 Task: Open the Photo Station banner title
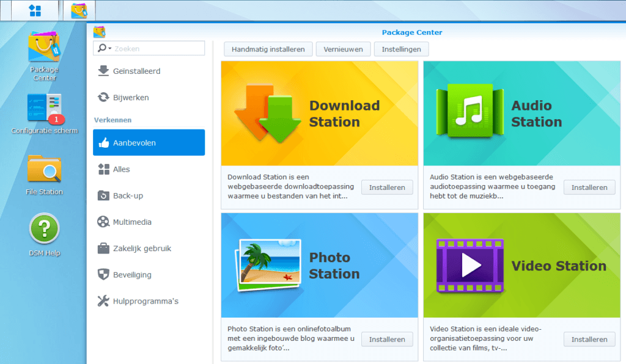334,266
